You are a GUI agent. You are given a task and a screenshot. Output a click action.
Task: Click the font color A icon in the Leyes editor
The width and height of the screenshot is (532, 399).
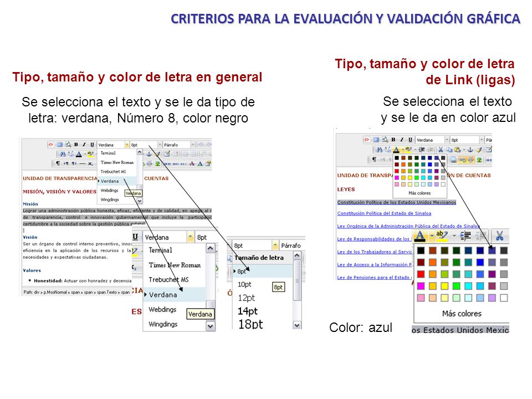(396, 150)
